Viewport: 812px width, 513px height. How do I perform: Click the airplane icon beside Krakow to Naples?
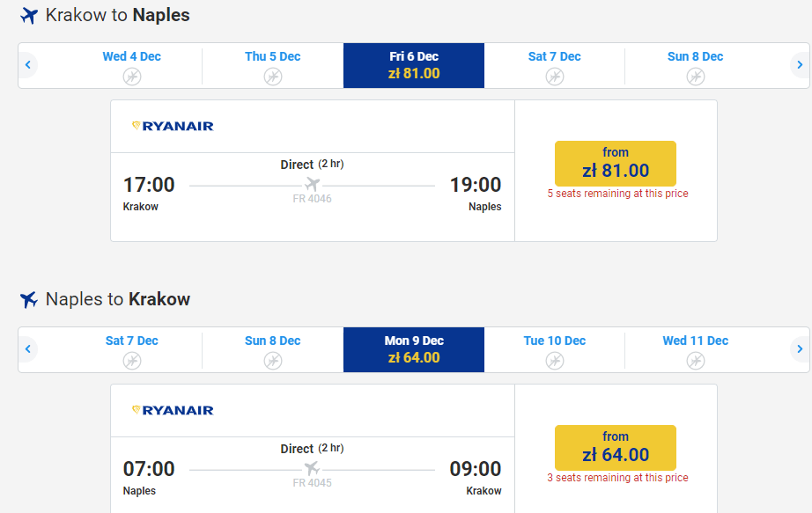coord(29,16)
